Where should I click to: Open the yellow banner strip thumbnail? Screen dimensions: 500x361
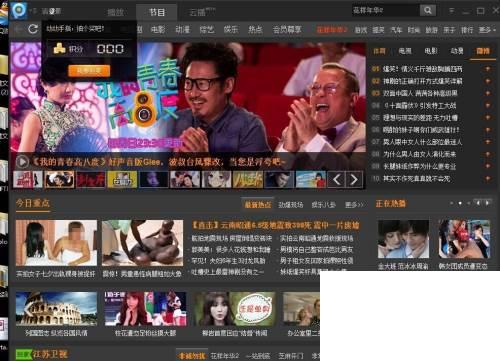point(122,180)
